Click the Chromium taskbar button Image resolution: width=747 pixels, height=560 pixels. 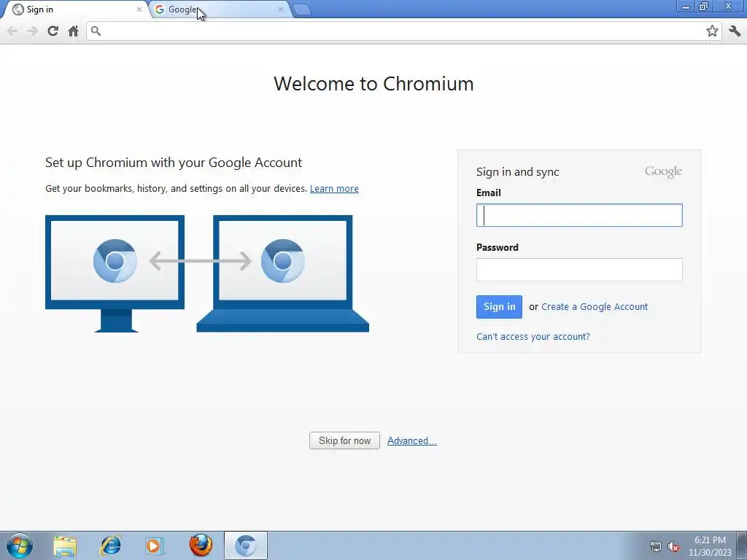coord(245,545)
